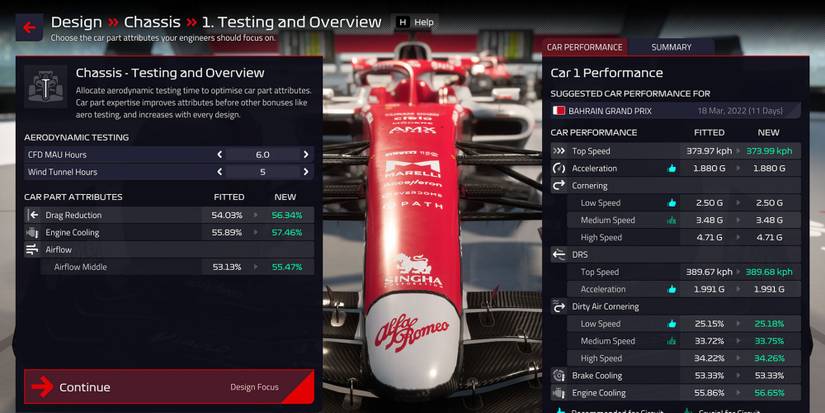Click the chassis part icon in header

(x=46, y=87)
